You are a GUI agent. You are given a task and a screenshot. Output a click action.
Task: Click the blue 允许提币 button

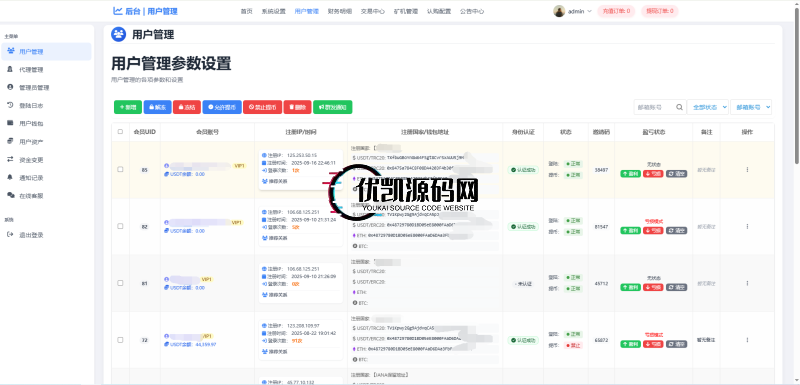222,107
